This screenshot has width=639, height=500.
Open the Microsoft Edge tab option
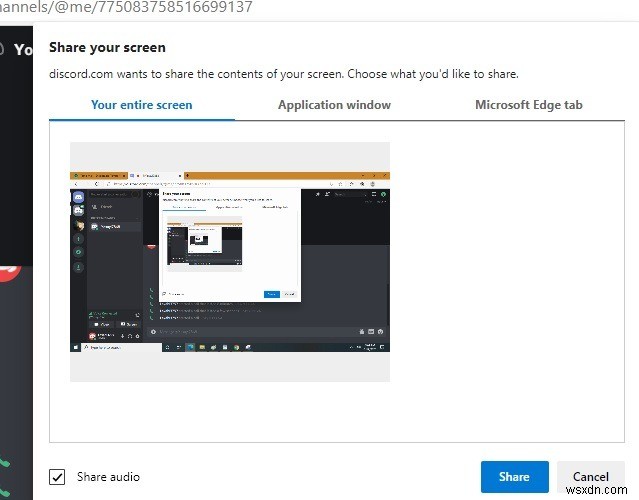(529, 105)
